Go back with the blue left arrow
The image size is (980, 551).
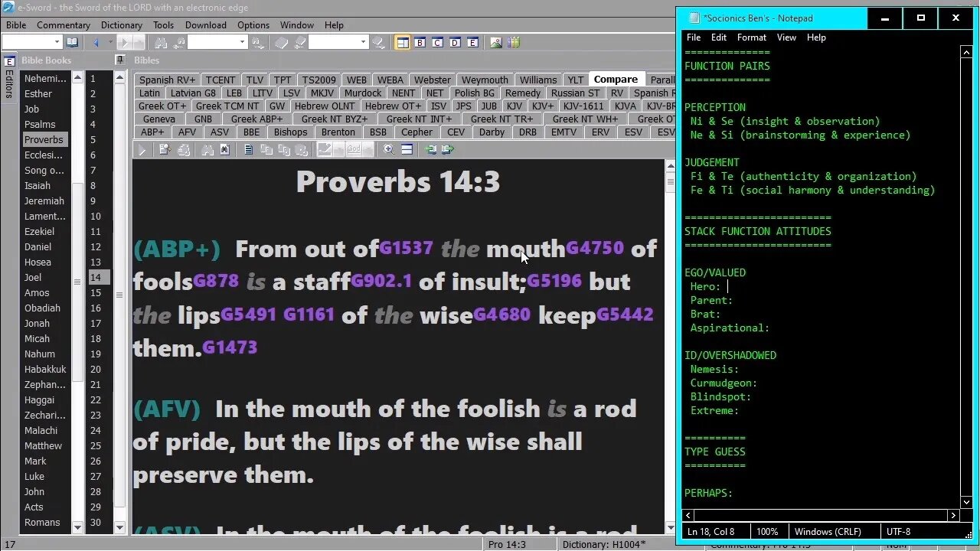pos(96,42)
